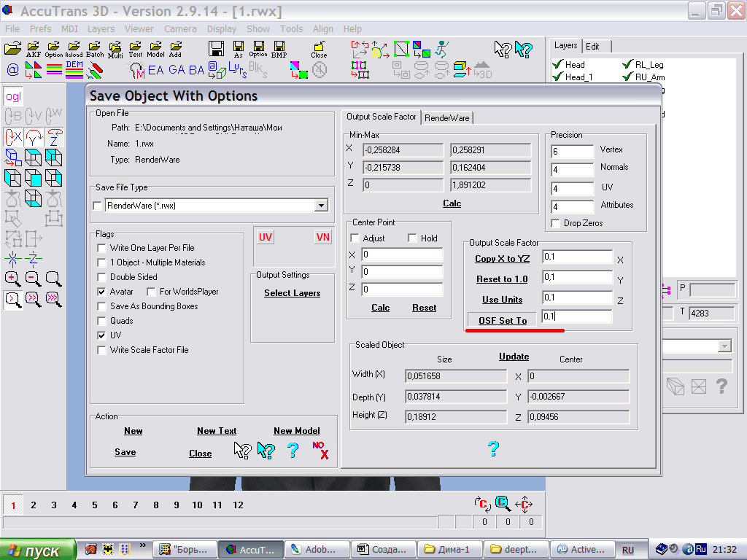Screen dimensions: 747x560
Task: Tick the Quads checkbox
Action: (101, 321)
